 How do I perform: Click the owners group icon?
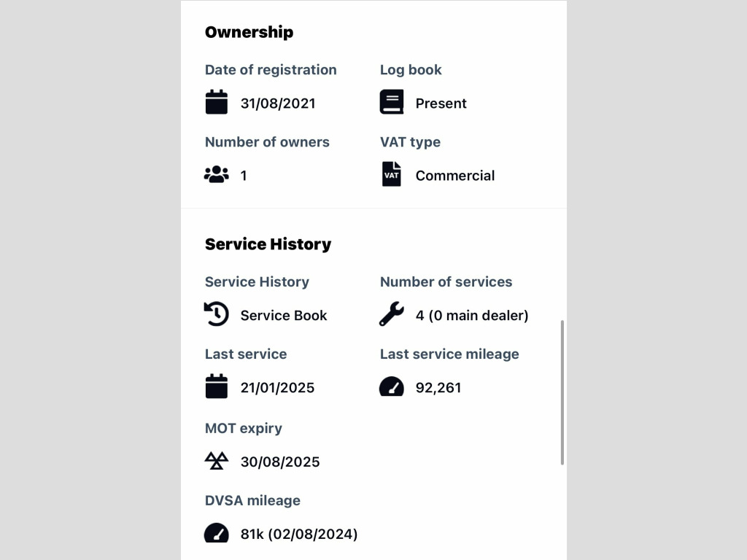(x=216, y=174)
